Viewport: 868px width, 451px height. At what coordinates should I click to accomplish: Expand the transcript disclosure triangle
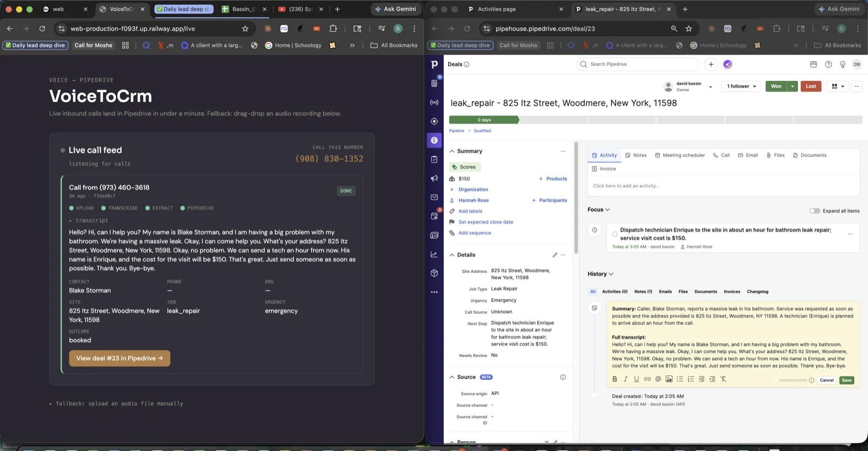71,221
